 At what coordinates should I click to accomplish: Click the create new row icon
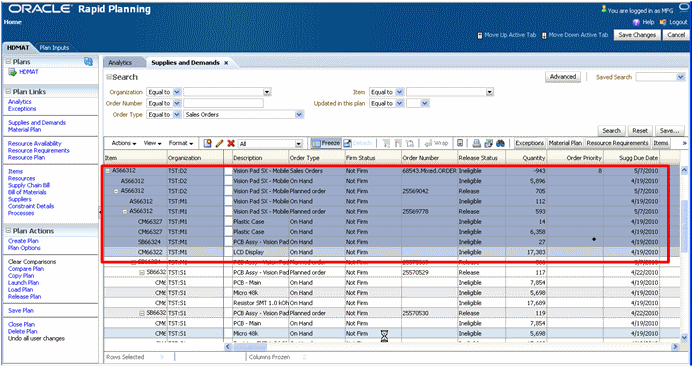pos(207,144)
